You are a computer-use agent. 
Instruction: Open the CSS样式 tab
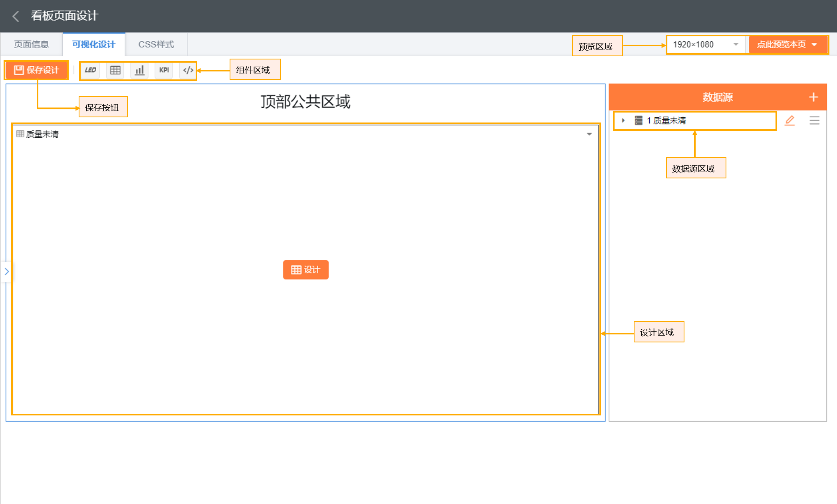156,44
